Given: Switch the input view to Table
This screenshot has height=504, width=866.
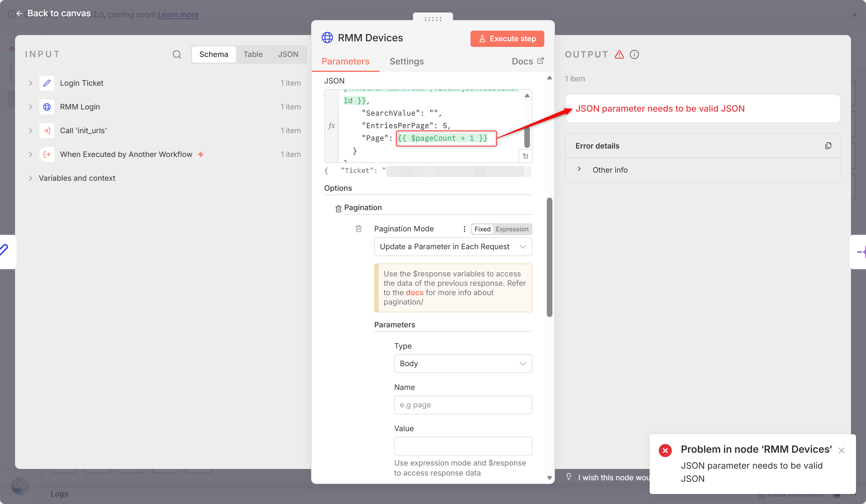Looking at the screenshot, I should 253,54.
